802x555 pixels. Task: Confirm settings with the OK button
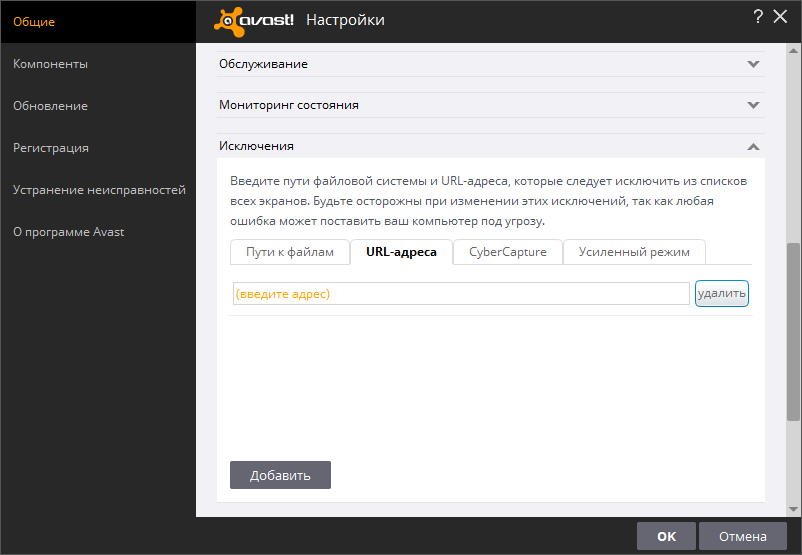pyautogui.click(x=666, y=536)
